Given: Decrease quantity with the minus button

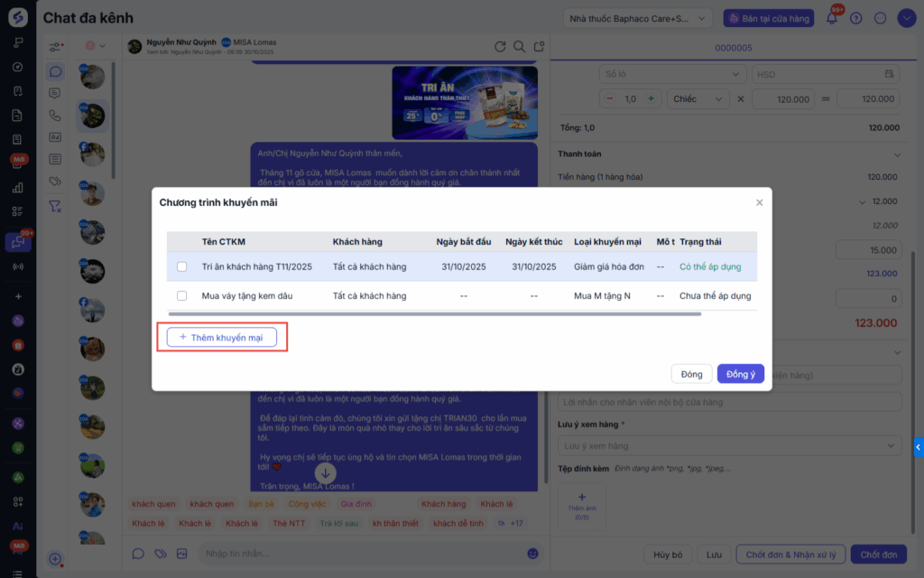Looking at the screenshot, I should tap(609, 98).
